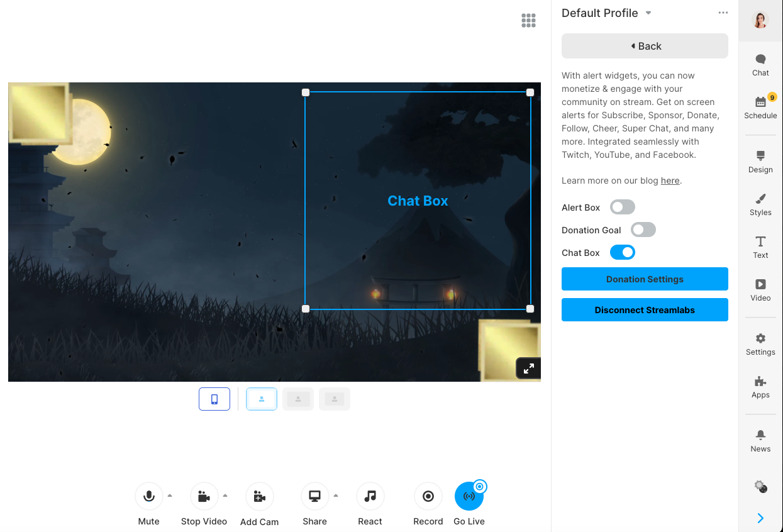Open Settings from the sidebar
783x532 pixels.
click(760, 344)
